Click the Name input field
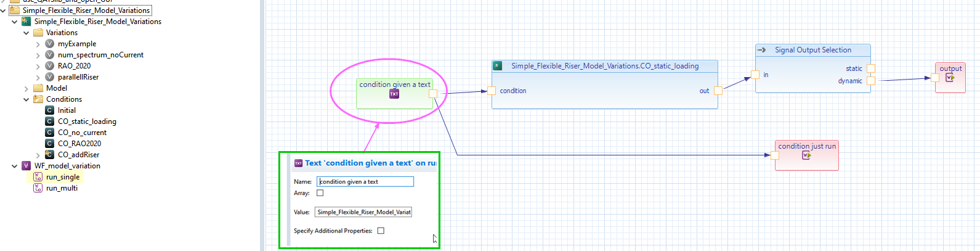The height and width of the screenshot is (251, 980). [365, 181]
